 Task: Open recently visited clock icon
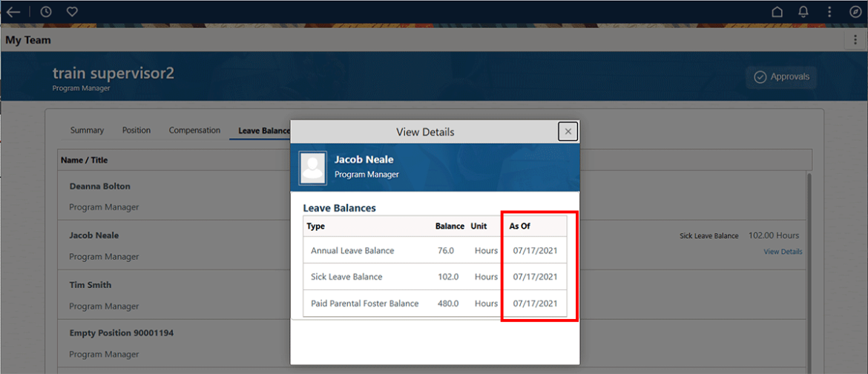[46, 12]
